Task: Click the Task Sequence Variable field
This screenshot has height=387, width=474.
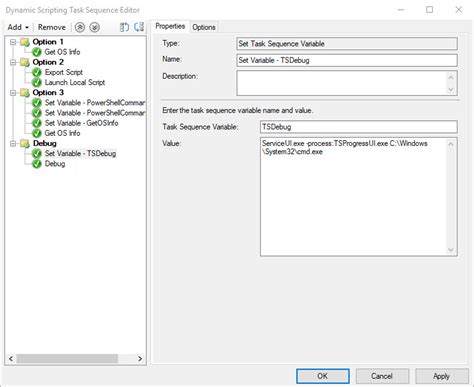Action: point(359,127)
